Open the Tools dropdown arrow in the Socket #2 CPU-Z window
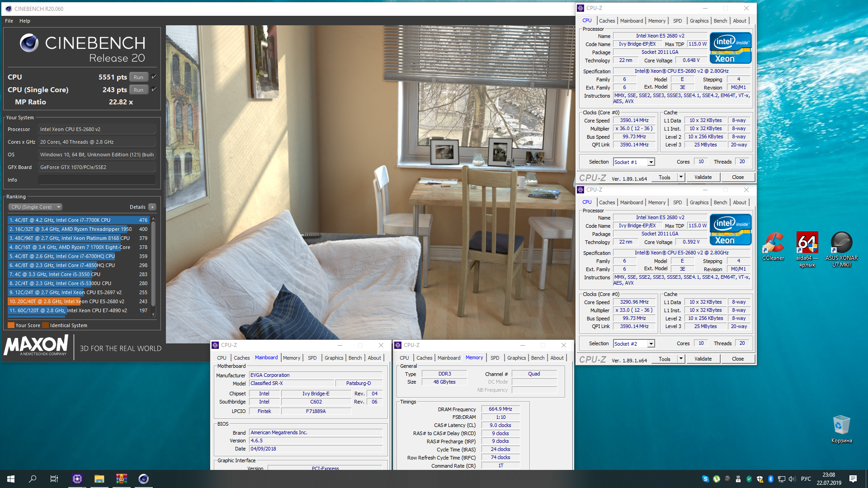 (681, 359)
